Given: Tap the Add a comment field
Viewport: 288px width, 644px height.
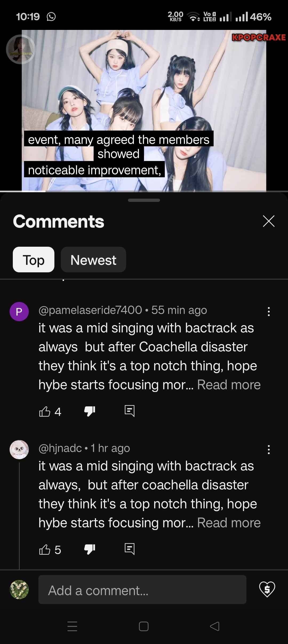Looking at the screenshot, I should point(142,590).
